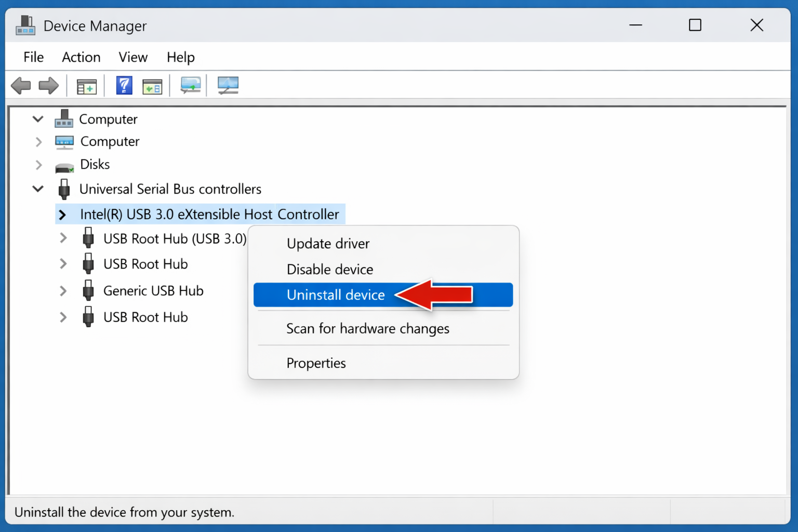Expand the Generic USB Hub entry
798x532 pixels.
[x=63, y=291]
